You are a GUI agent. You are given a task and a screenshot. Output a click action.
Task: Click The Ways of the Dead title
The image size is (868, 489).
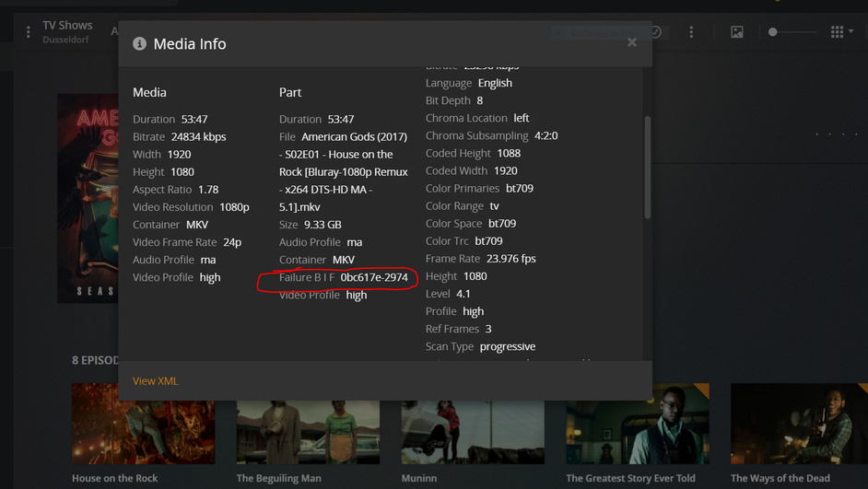pos(780,478)
